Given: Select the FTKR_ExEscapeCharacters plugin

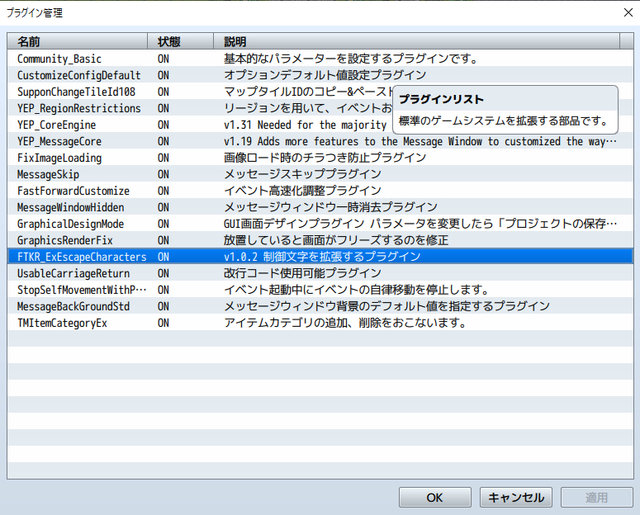Looking at the screenshot, I should click(320, 257).
